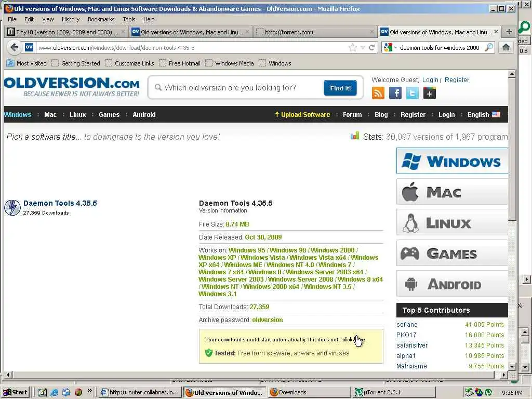Open the OldVersion Twitter icon
The height and width of the screenshot is (399, 532).
click(x=412, y=93)
